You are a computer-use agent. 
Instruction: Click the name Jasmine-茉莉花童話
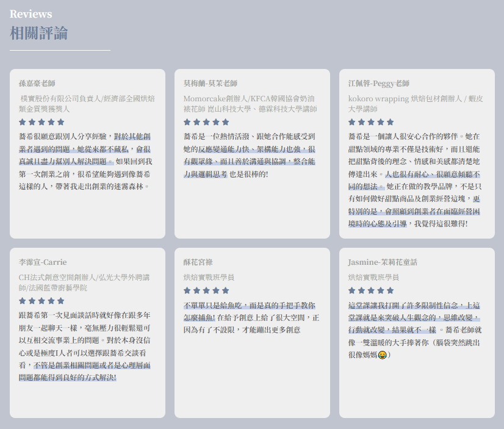pos(383,262)
